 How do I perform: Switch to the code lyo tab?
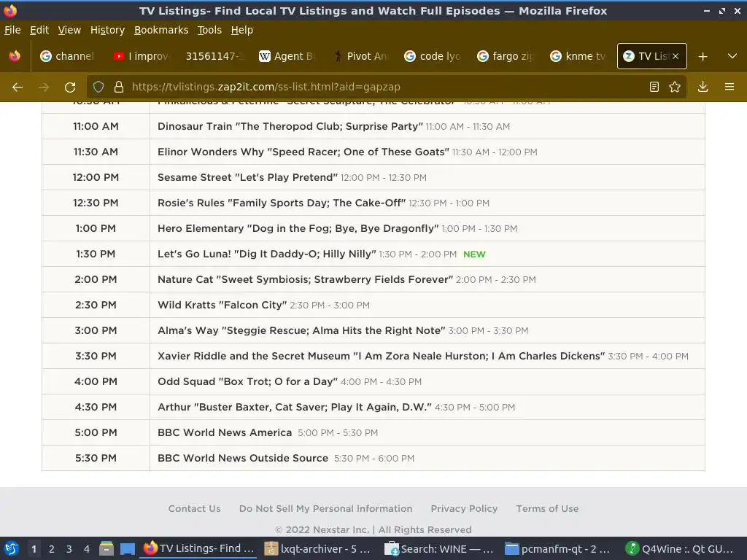tap(433, 56)
